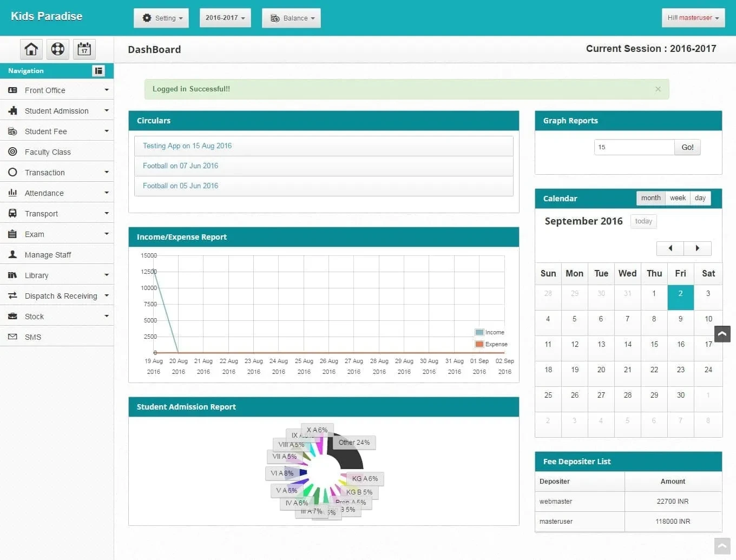Click the Transport bus icon

pyautogui.click(x=12, y=213)
